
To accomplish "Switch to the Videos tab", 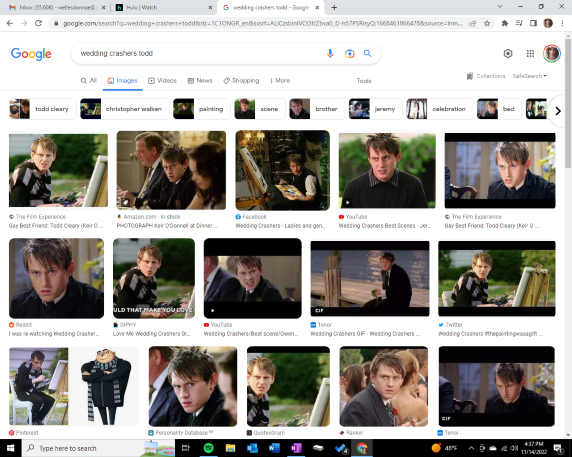I will [162, 81].
